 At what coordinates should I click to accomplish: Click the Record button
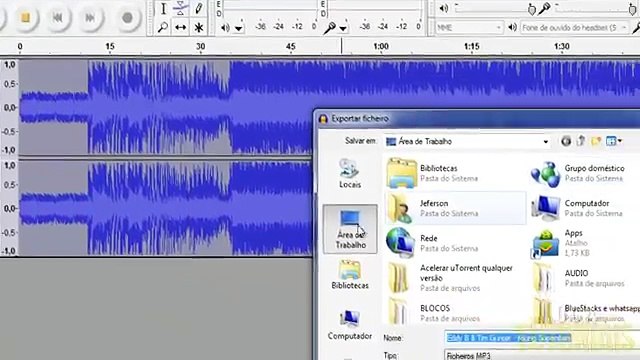(x=127, y=17)
